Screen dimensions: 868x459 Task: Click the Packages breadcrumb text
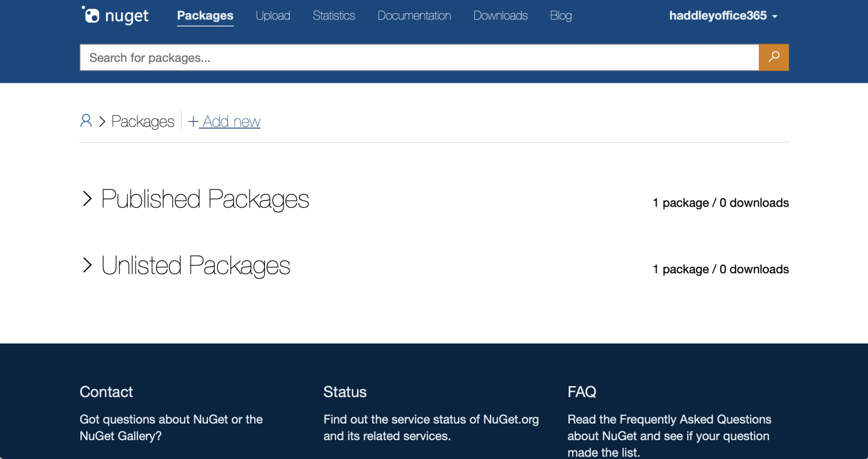143,121
